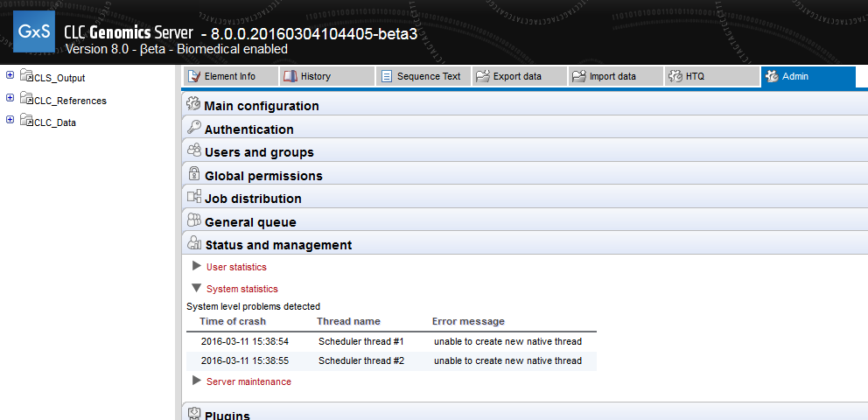Viewport: 868px width, 420px height.
Task: Click the Status and management icon
Action: point(194,245)
